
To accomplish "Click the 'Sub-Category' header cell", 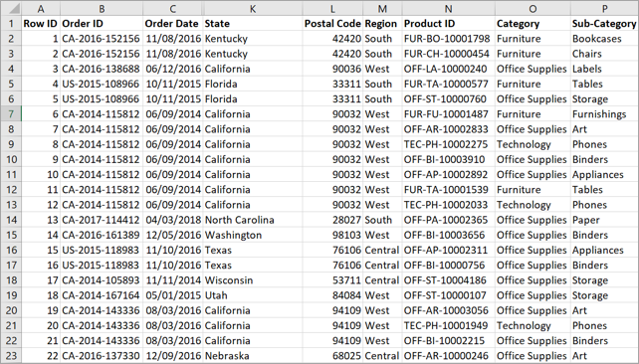I will (x=604, y=24).
